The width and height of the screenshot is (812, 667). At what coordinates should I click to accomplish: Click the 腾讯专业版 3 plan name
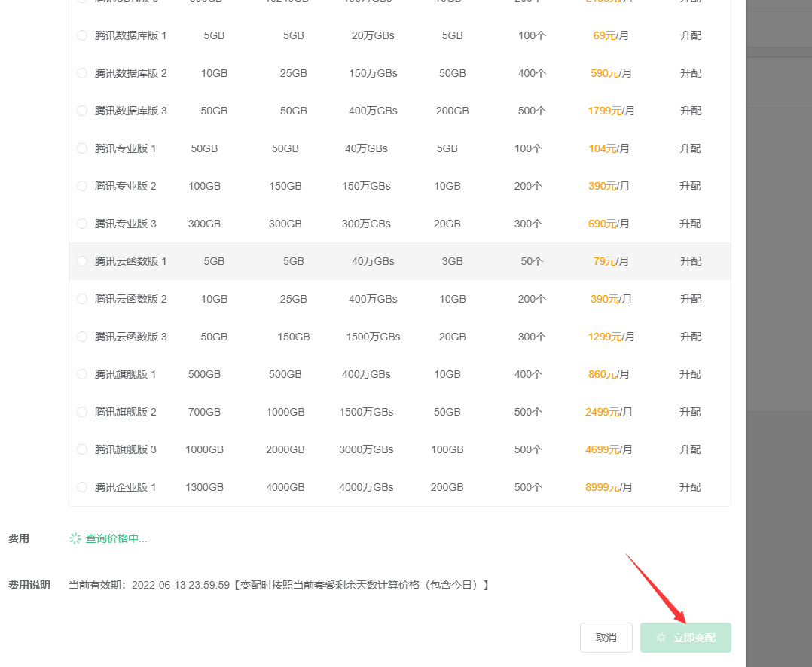click(125, 224)
